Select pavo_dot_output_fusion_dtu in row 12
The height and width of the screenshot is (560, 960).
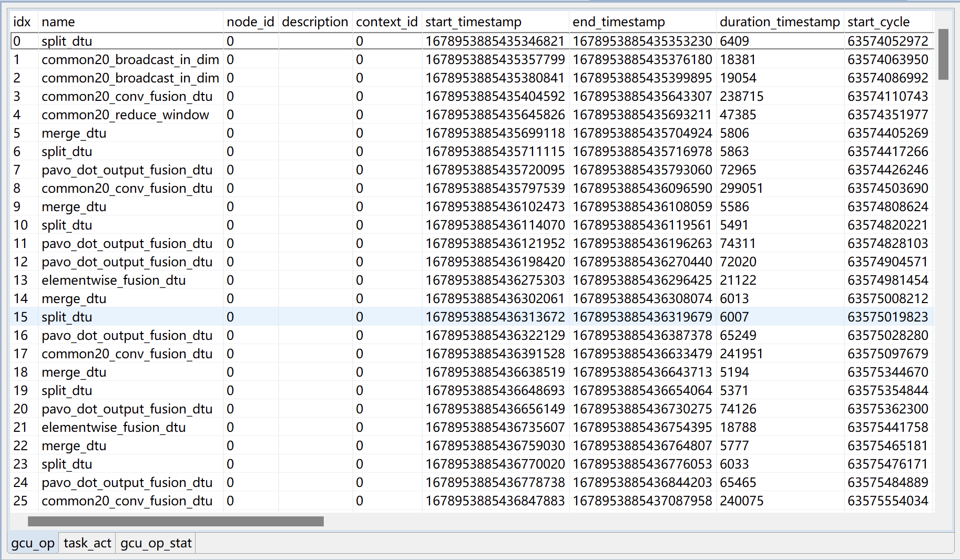(x=127, y=262)
